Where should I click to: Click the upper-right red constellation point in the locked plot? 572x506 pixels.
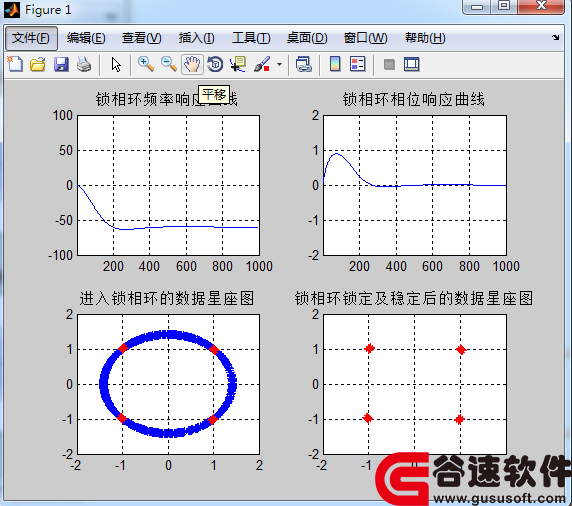coord(461,350)
